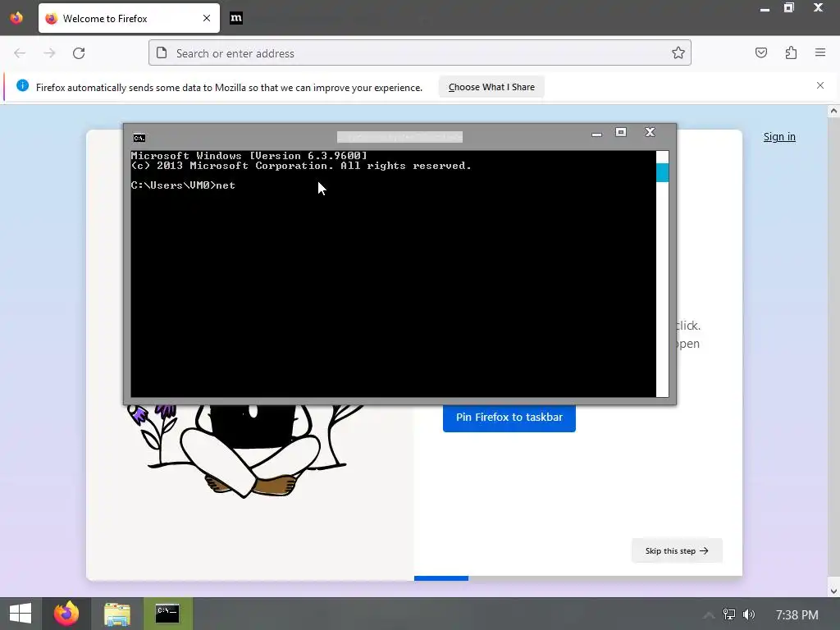Open the Save to Pocket icon
This screenshot has height=630, width=840.
click(x=760, y=52)
